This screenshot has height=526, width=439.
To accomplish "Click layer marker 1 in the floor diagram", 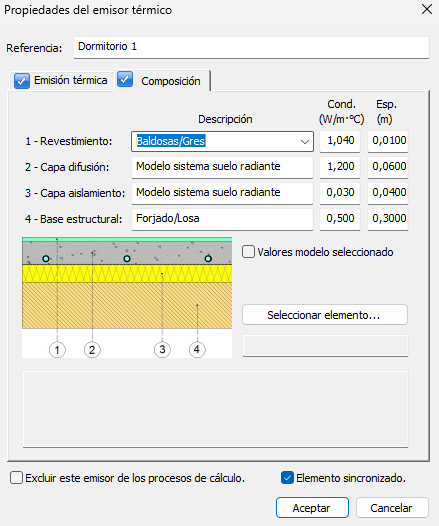I will coord(57,350).
